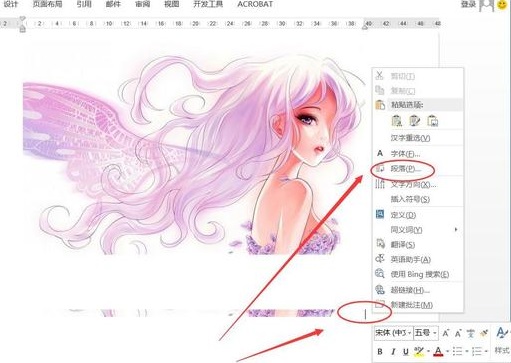Open the 宋体 font name dropdown
511x363 pixels.
[409, 333]
